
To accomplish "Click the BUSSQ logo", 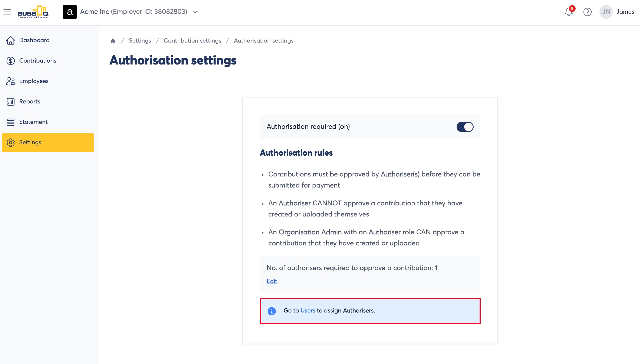I will (33, 12).
